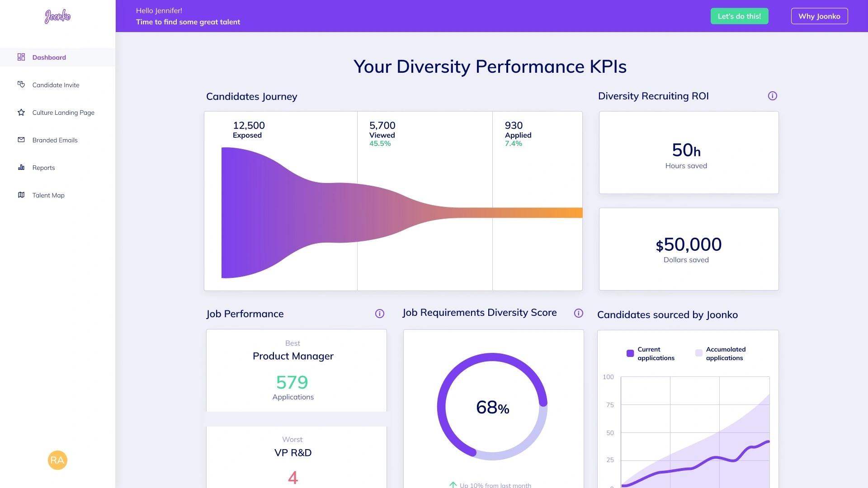Click the Dashboard grid icon in sidebar
Viewport: 868px width, 488px height.
(x=21, y=57)
